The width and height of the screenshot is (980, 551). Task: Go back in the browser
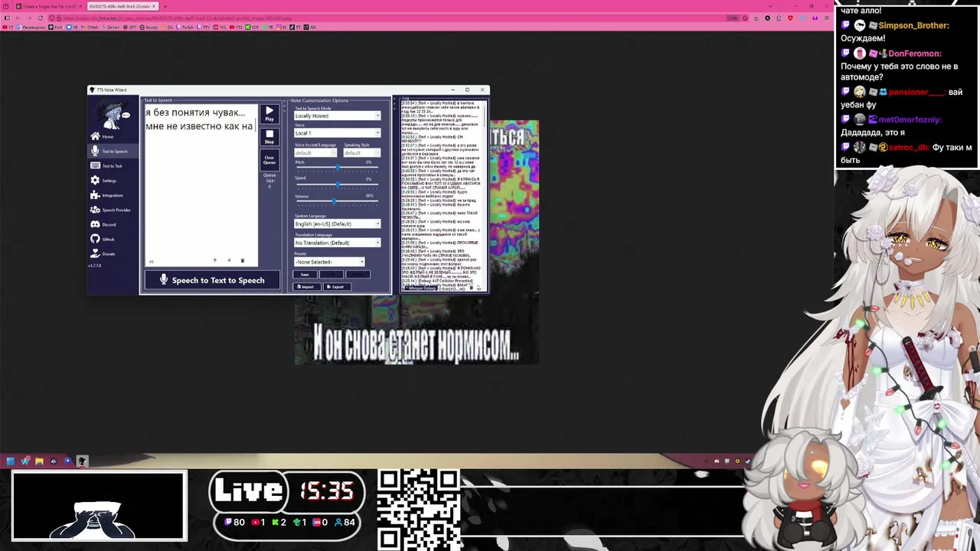tap(18, 18)
